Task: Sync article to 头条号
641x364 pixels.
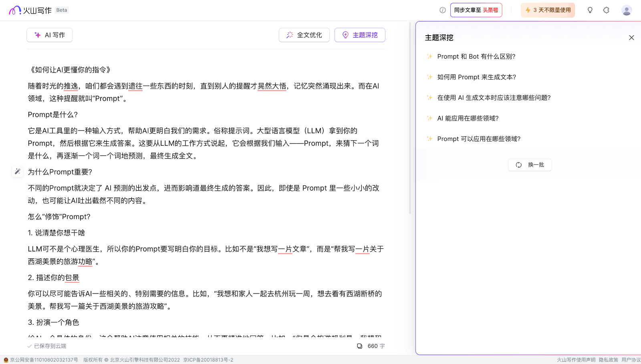Action: tap(476, 10)
